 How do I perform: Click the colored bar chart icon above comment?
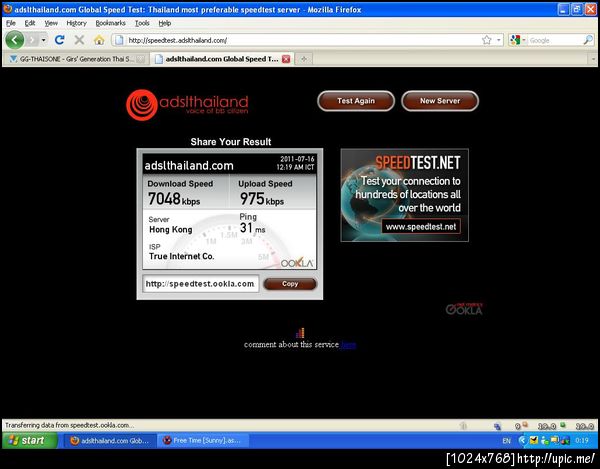(x=300, y=333)
